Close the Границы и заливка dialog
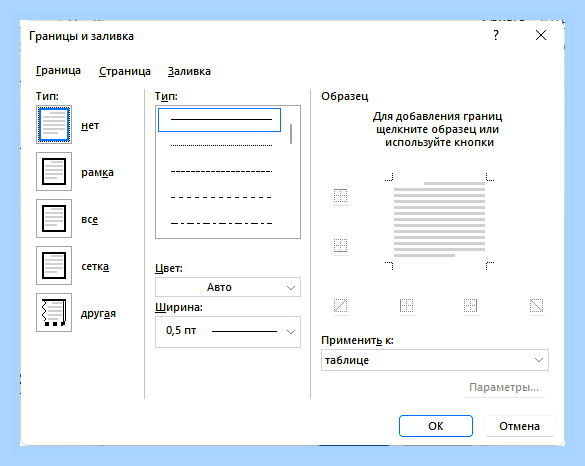 [541, 35]
